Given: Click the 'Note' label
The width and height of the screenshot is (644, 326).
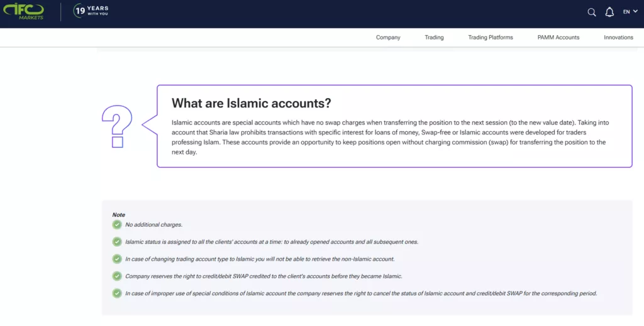Looking at the screenshot, I should (x=119, y=215).
